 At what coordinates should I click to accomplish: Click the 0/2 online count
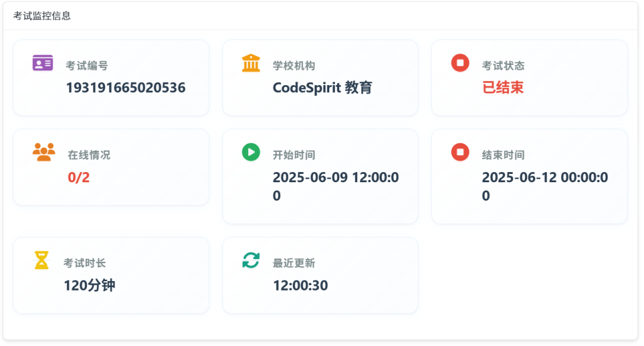(x=79, y=177)
